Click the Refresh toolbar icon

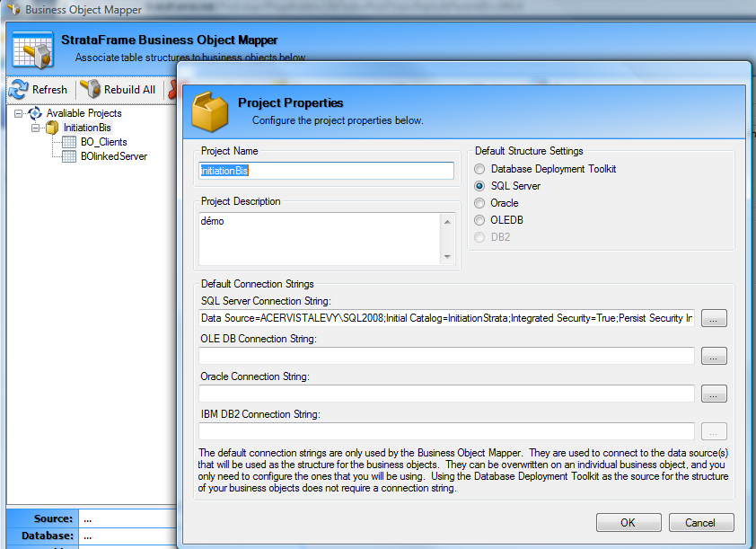(19, 89)
